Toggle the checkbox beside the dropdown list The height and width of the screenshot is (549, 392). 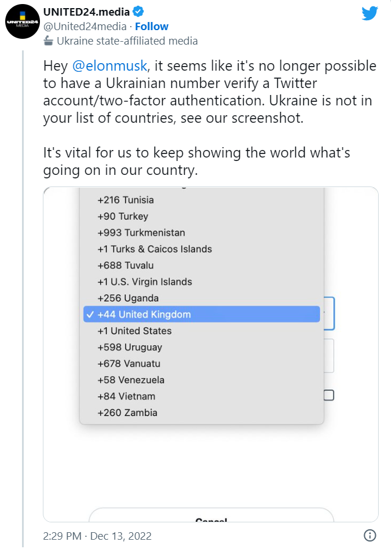tap(328, 396)
